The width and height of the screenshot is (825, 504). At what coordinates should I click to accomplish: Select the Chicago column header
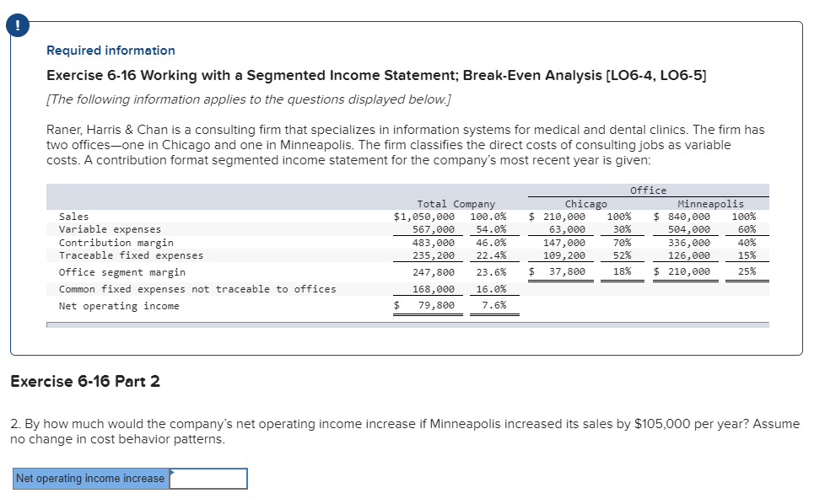point(585,203)
